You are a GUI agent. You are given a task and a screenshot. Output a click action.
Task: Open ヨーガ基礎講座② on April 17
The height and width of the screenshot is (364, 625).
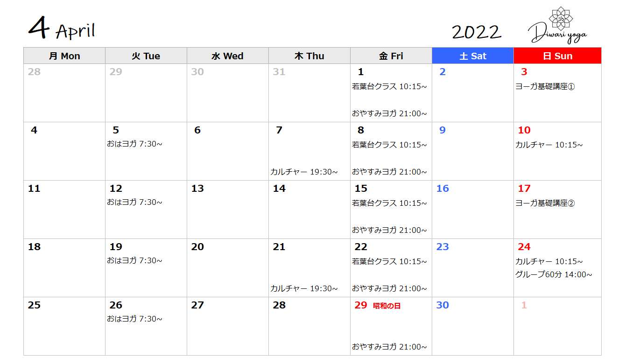[x=545, y=203]
